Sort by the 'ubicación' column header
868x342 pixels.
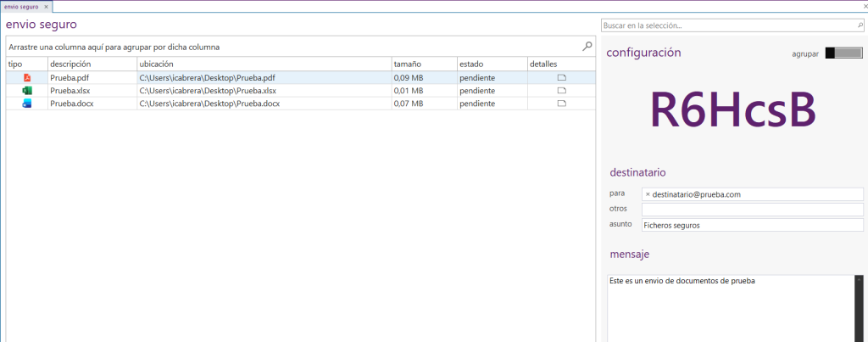264,64
